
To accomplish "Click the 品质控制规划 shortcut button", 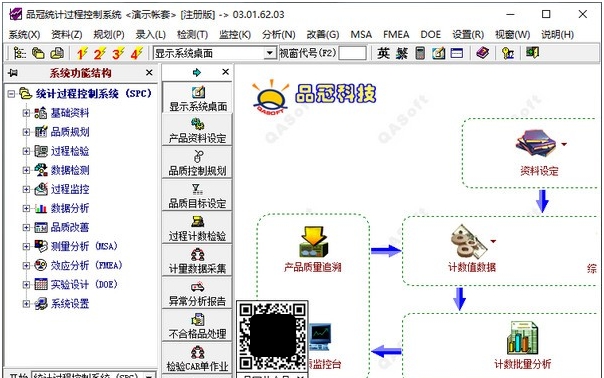I will point(197,162).
